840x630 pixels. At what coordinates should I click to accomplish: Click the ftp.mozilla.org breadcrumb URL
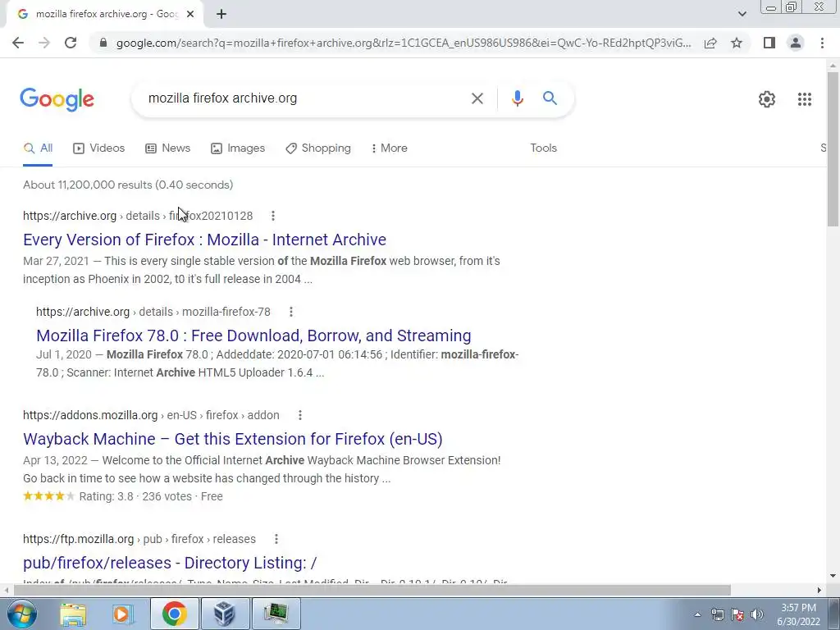(139, 539)
